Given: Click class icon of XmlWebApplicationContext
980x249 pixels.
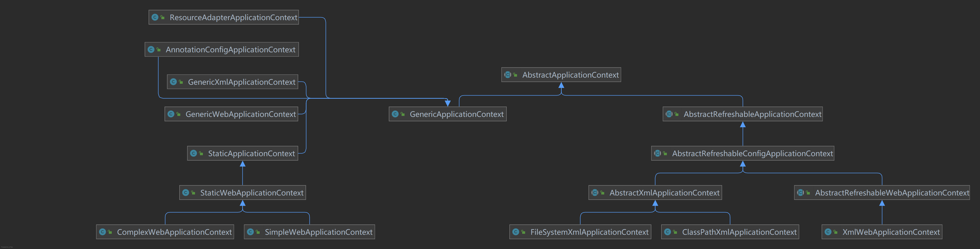Looking at the screenshot, I should [x=828, y=232].
